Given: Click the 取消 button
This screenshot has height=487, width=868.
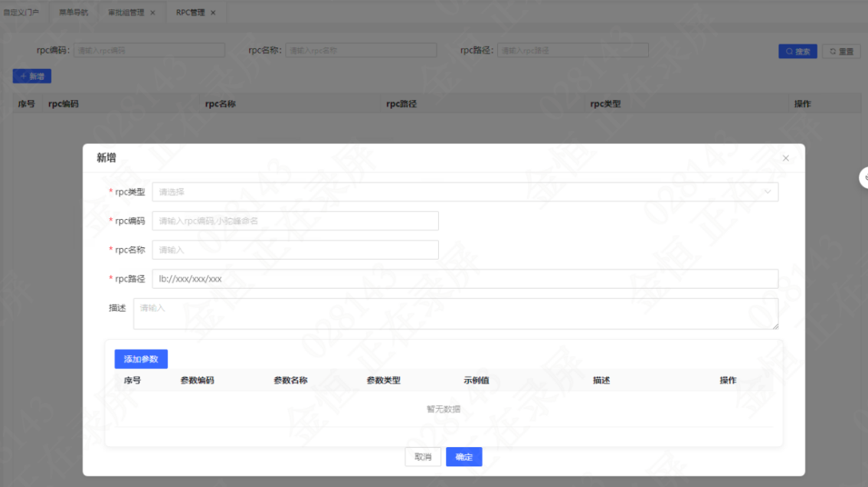Looking at the screenshot, I should pyautogui.click(x=423, y=457).
